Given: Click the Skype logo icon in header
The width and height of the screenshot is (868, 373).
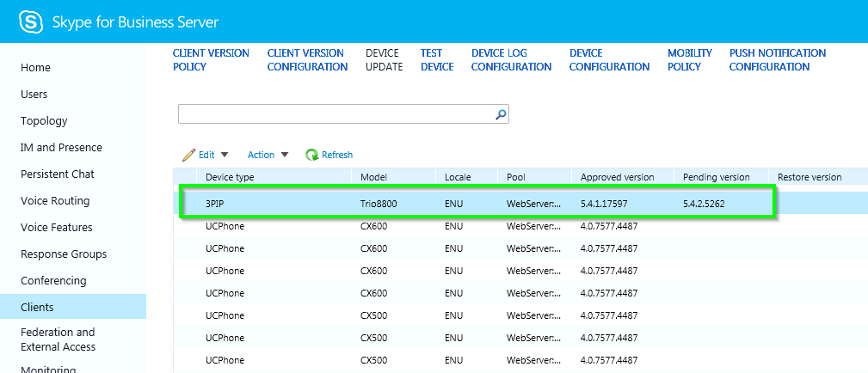Looking at the screenshot, I should point(31,22).
